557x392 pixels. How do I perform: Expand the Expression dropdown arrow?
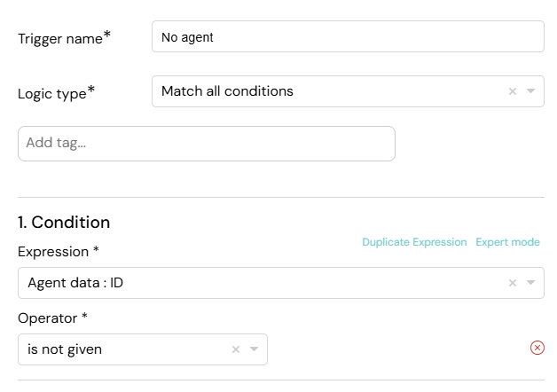530,283
